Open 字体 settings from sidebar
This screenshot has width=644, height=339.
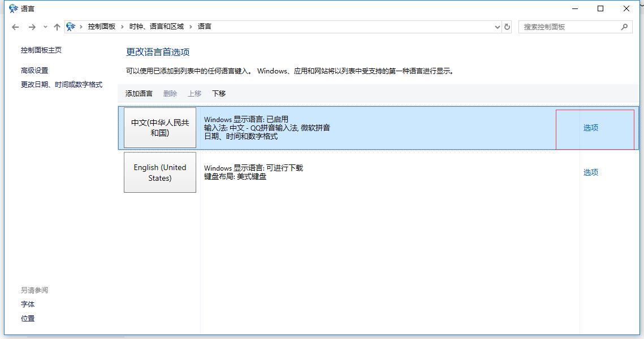point(28,304)
